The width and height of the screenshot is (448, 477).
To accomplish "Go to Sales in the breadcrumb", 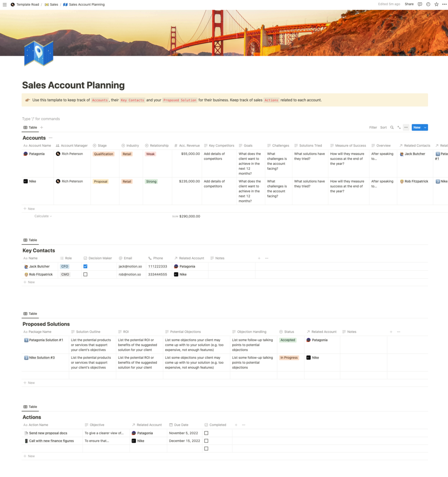I will coord(51,4).
